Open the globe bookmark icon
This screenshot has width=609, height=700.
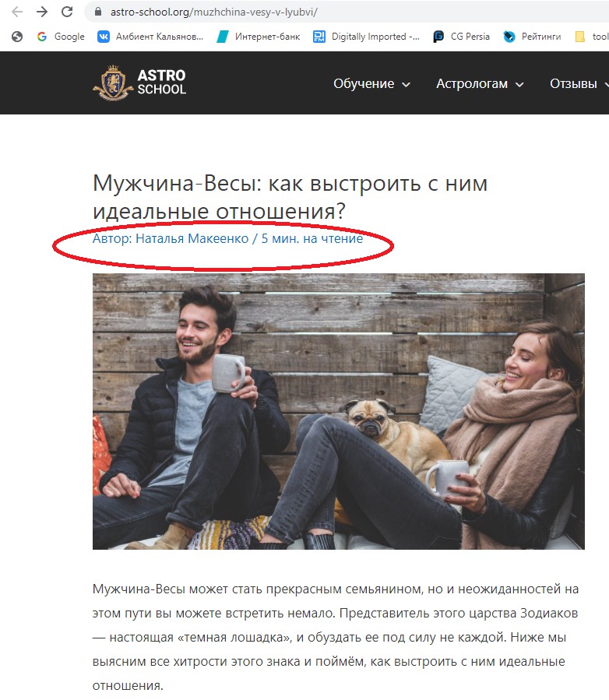click(x=17, y=37)
